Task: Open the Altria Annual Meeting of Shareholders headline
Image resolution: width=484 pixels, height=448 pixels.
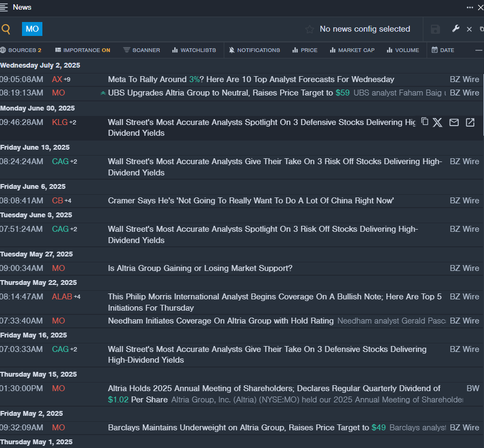Action: tap(274, 394)
